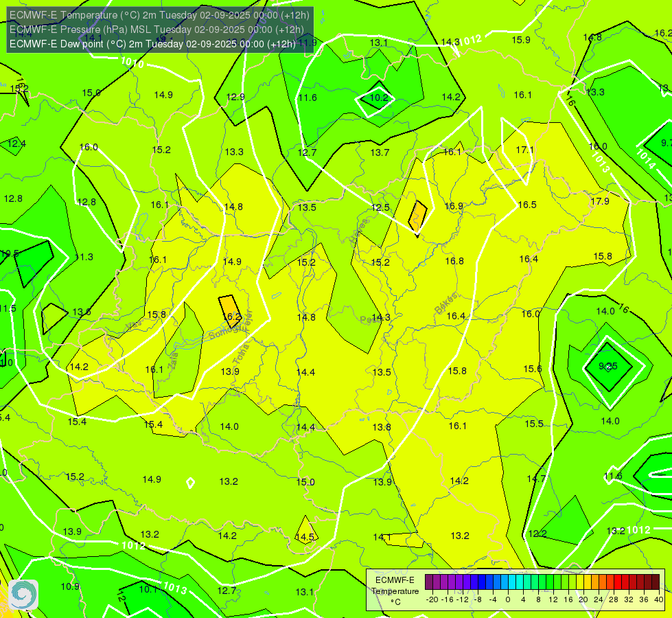The image size is (672, 618).
Task: Click the 12.9 temperature value
Action: [x=235, y=97]
